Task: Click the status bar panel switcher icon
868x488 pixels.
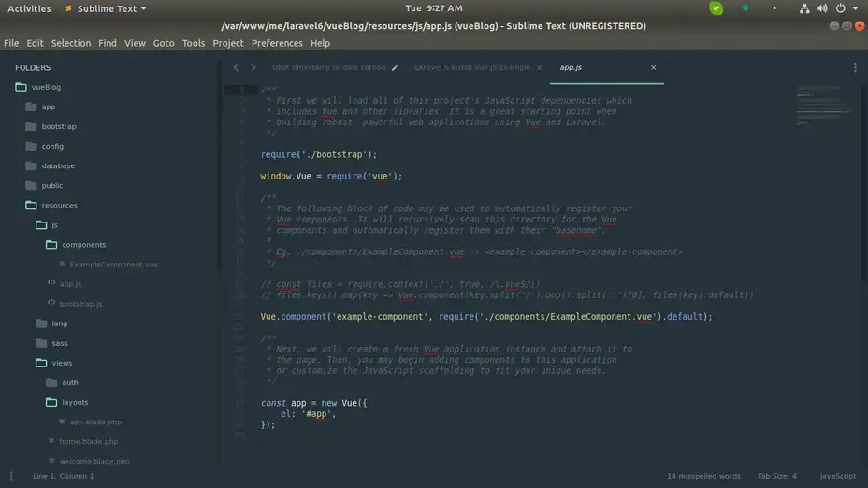Action: pyautogui.click(x=11, y=476)
